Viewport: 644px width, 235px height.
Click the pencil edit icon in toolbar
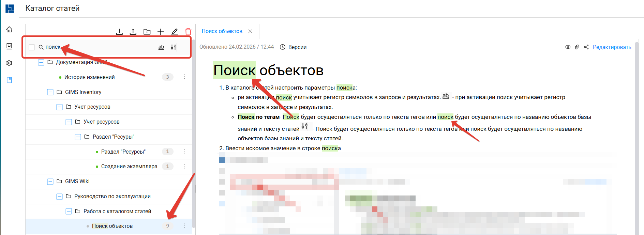[x=175, y=32]
